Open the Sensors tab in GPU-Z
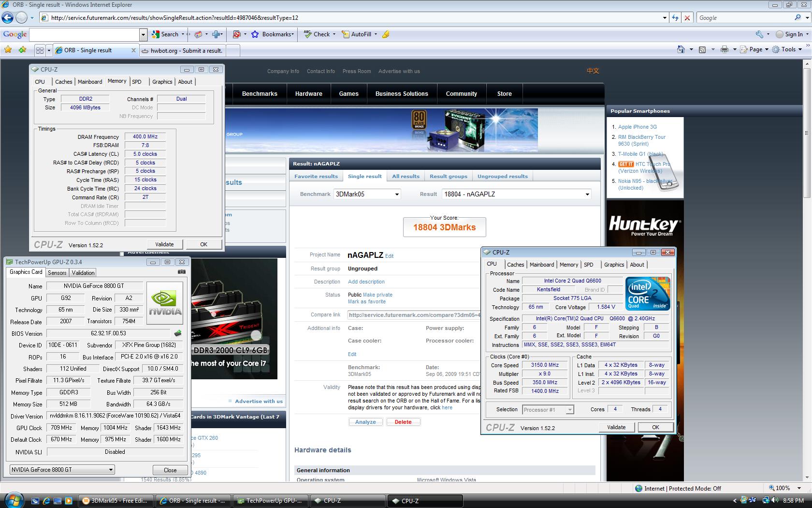The height and width of the screenshot is (508, 812). tap(57, 273)
